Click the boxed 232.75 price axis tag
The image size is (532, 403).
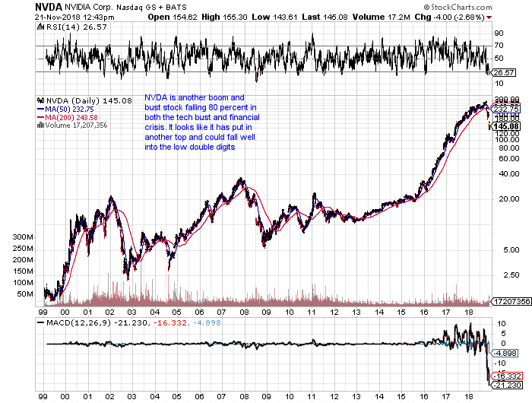[505, 109]
